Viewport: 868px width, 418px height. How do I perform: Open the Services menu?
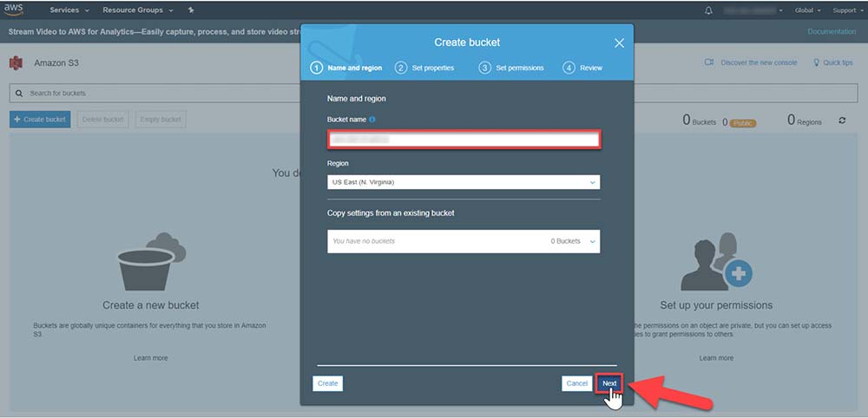69,10
